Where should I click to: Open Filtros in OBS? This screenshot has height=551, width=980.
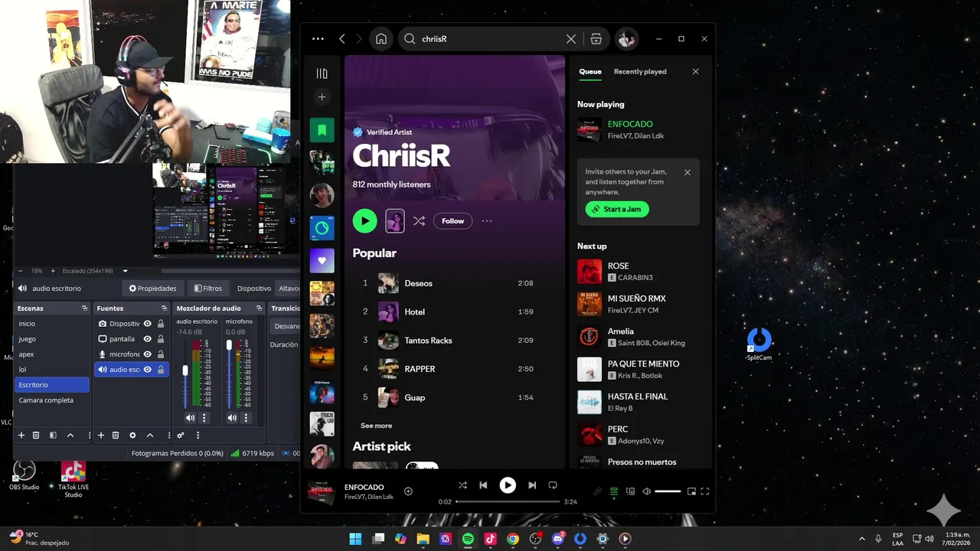(x=207, y=289)
